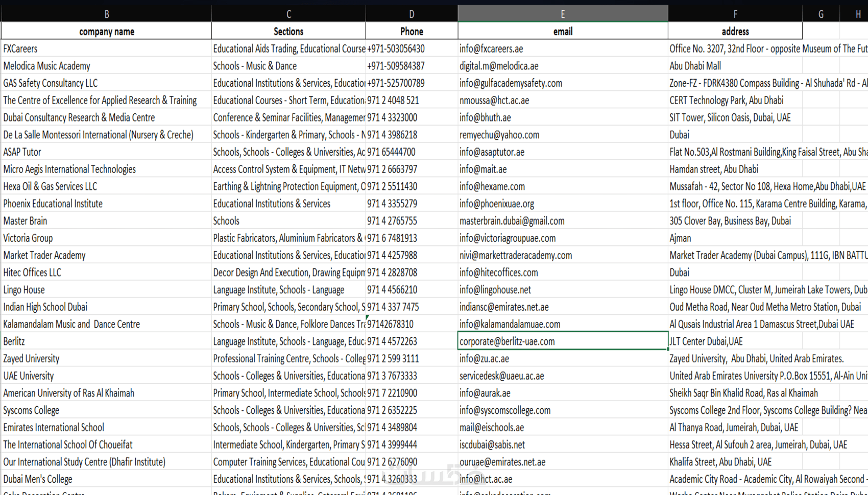Click phone number +971-509584387
Viewport: 868px width, 495px height.
point(412,66)
